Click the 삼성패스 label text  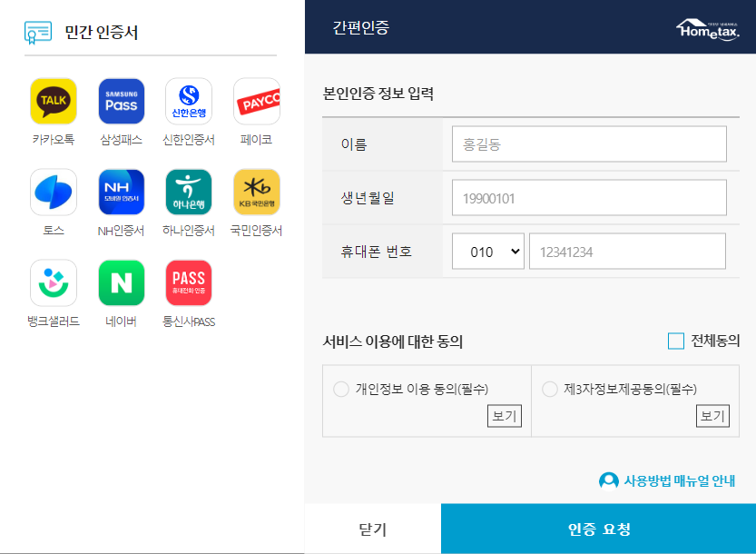121,140
